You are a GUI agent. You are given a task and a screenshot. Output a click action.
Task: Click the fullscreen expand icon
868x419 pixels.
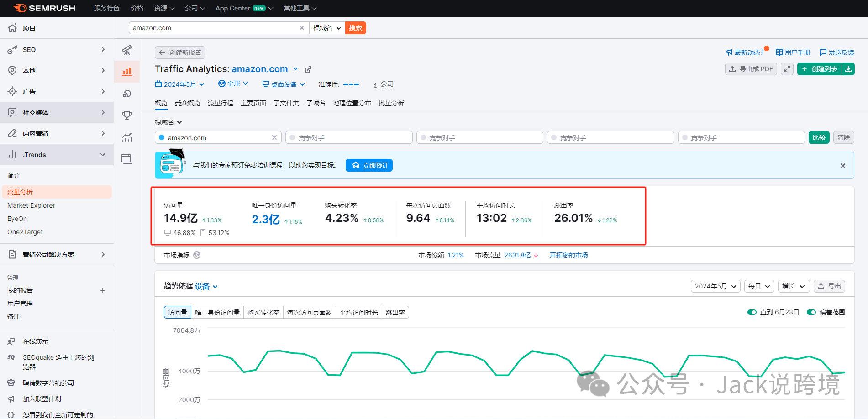tap(787, 69)
